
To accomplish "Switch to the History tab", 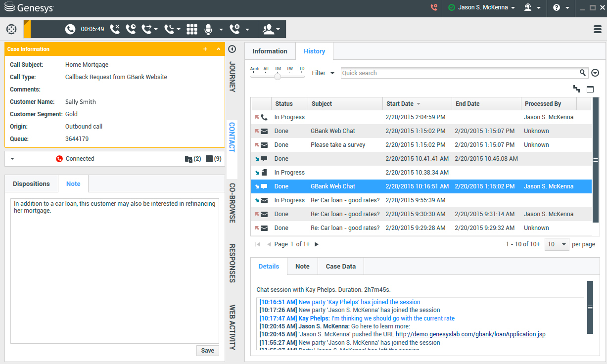I will tap(314, 51).
